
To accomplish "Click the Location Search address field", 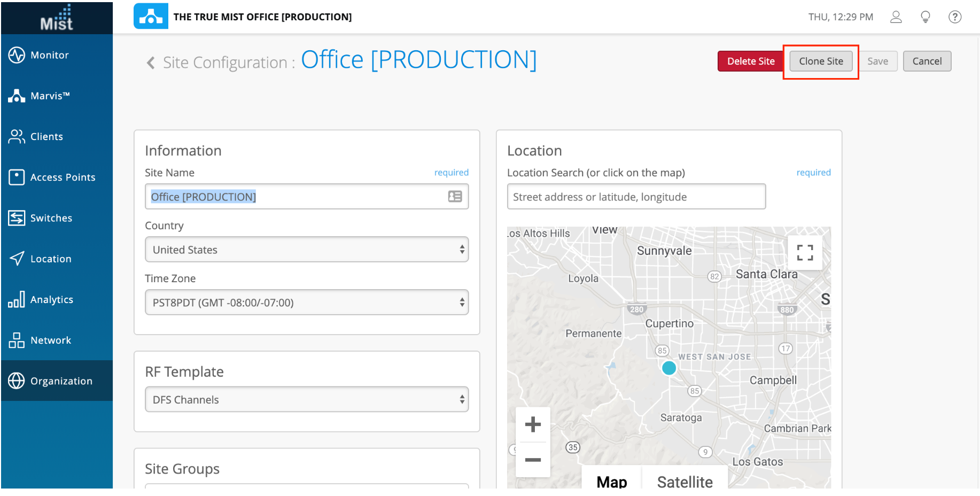I will (x=636, y=197).
